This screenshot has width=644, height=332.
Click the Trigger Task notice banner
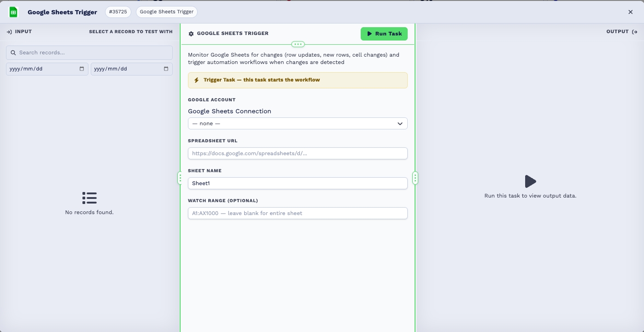(x=298, y=80)
